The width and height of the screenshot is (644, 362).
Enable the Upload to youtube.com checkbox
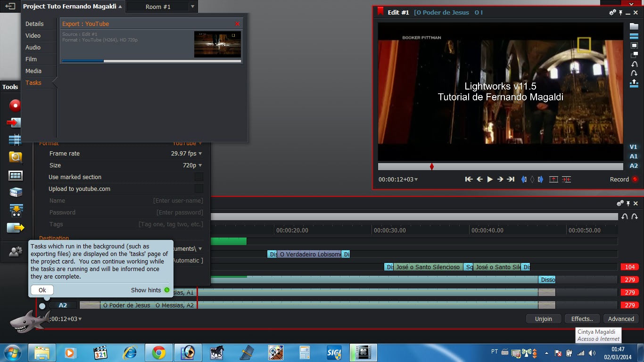199,189
